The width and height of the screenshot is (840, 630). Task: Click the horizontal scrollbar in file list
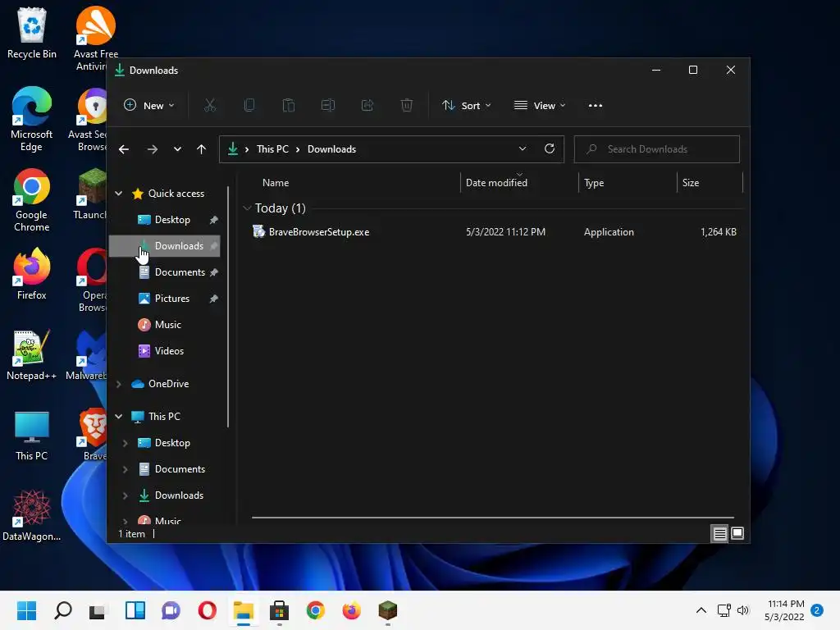(492, 518)
